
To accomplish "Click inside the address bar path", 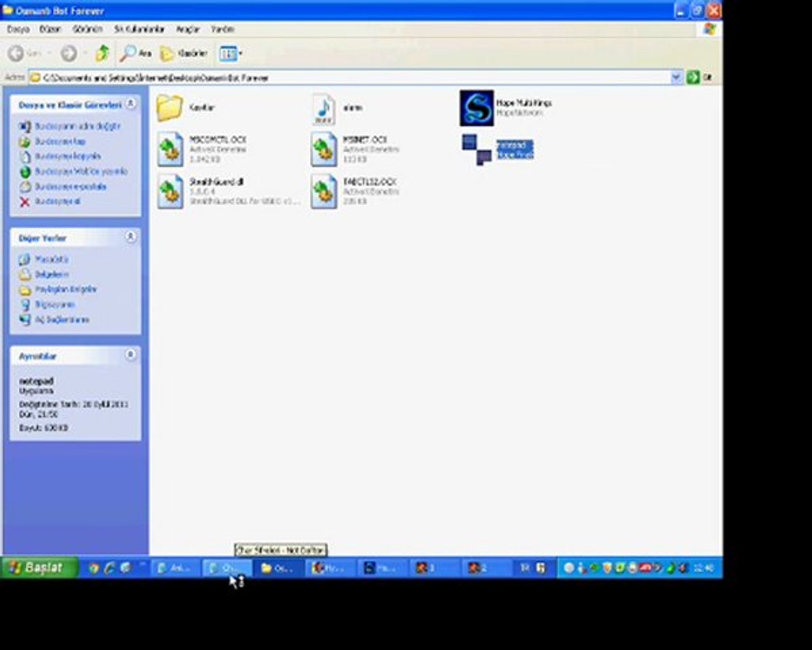I will [349, 78].
